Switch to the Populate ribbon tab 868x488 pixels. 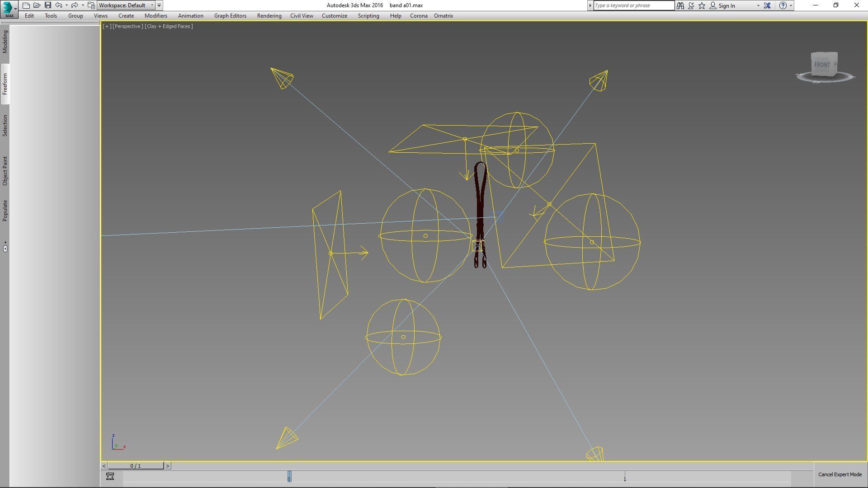[x=5, y=211]
